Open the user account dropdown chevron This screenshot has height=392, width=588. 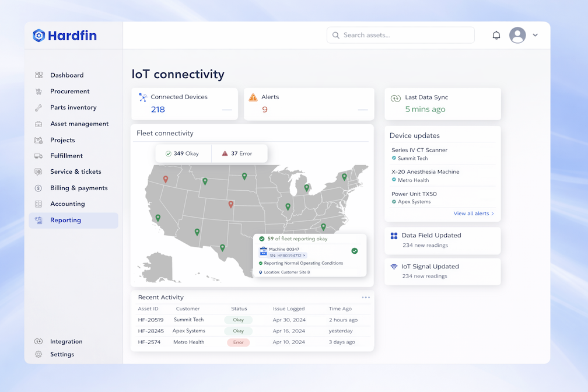[x=534, y=35]
